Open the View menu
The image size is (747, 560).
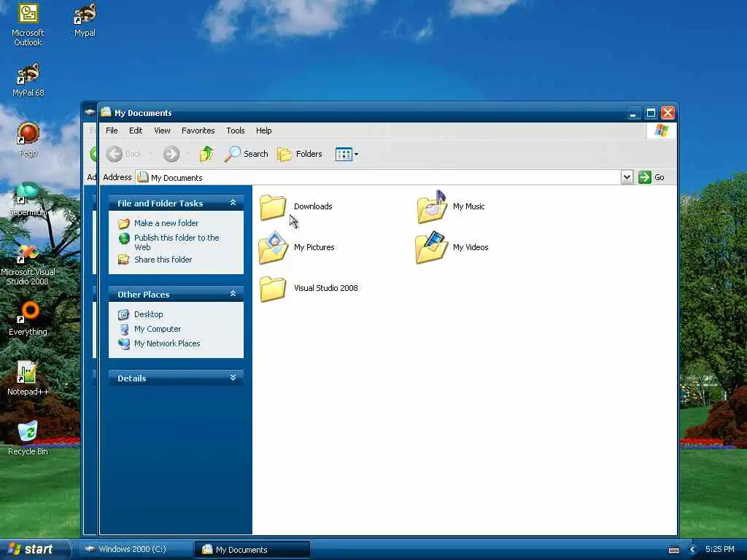162,131
